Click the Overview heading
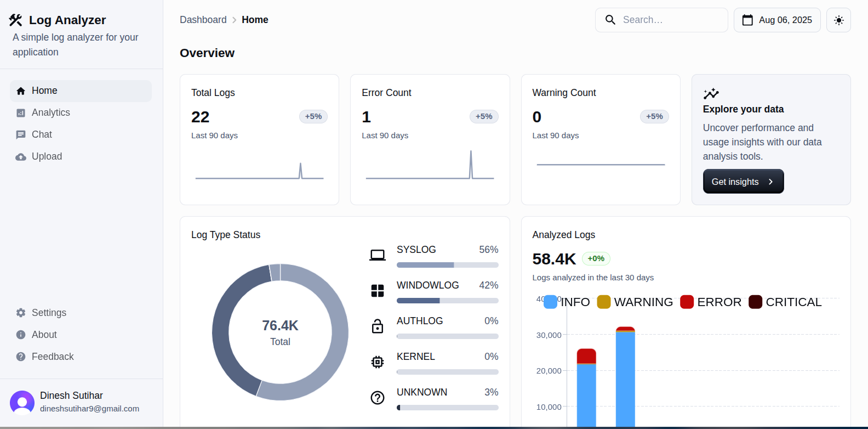 pyautogui.click(x=207, y=53)
